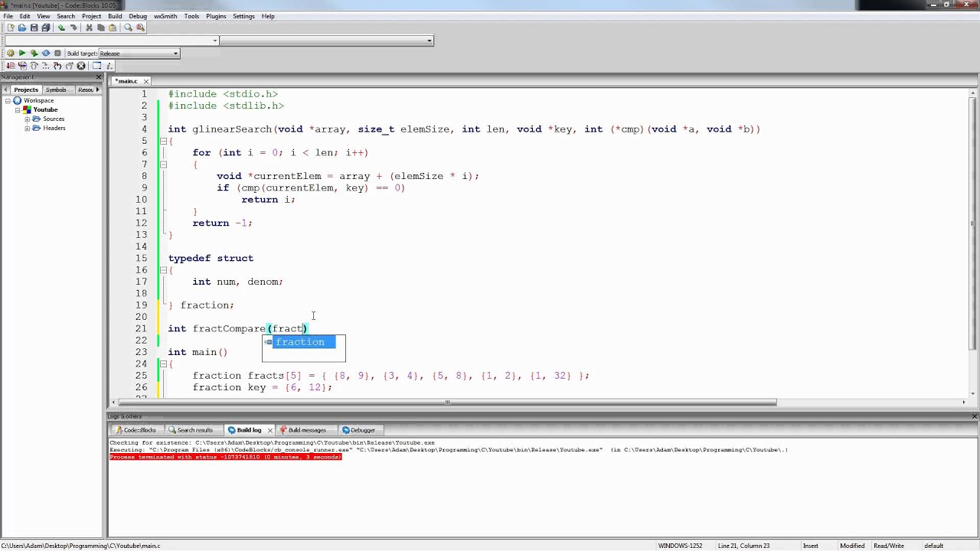
Task: Click 'WINDOWS-1252' encoding in status bar
Action: pos(680,546)
